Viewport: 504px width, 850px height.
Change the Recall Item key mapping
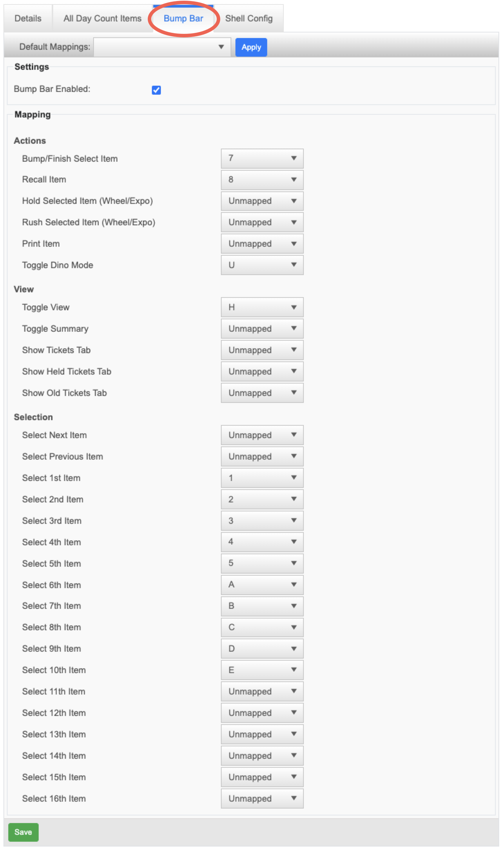click(262, 180)
